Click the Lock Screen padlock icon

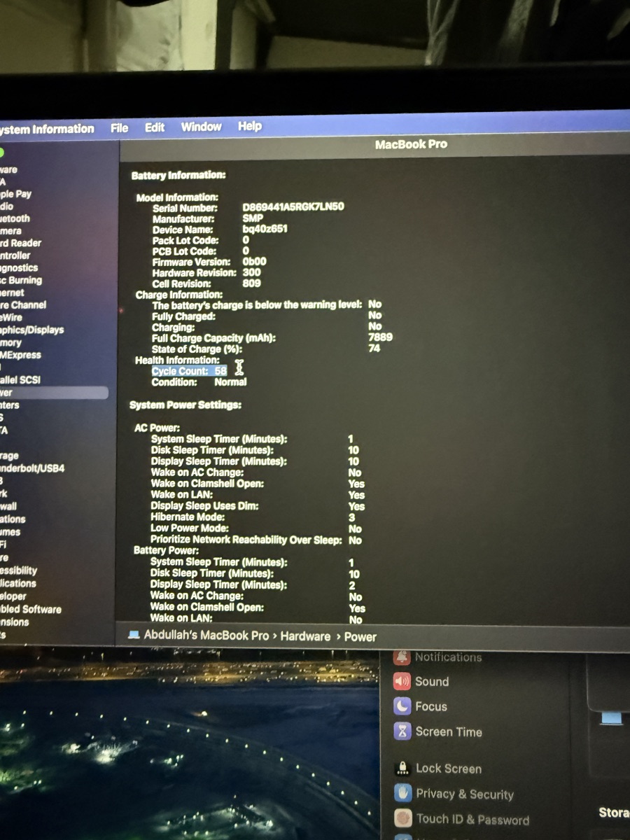402,768
